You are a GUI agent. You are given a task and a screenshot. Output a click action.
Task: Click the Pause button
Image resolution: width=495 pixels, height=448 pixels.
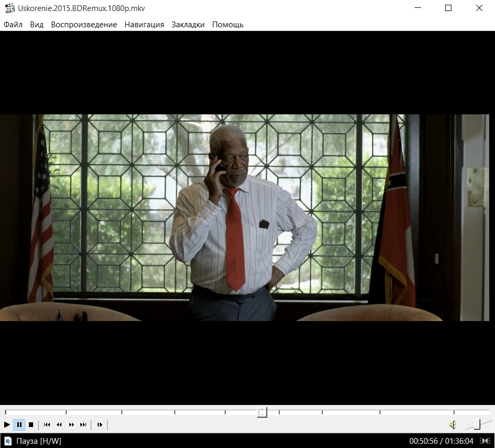(x=19, y=424)
